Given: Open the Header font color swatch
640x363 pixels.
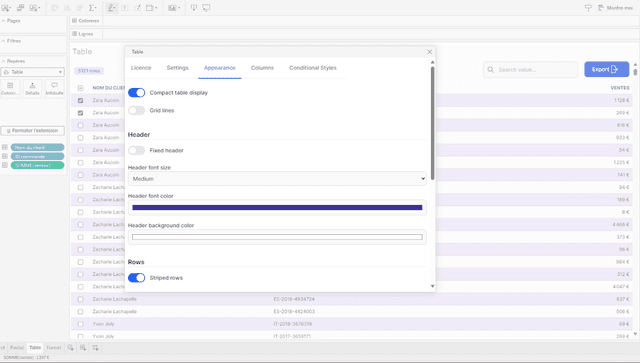Looking at the screenshot, I should pos(277,207).
